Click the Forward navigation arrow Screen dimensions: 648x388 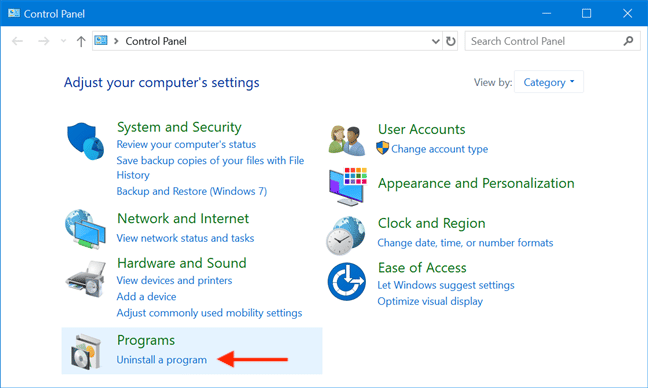pyautogui.click(x=43, y=41)
